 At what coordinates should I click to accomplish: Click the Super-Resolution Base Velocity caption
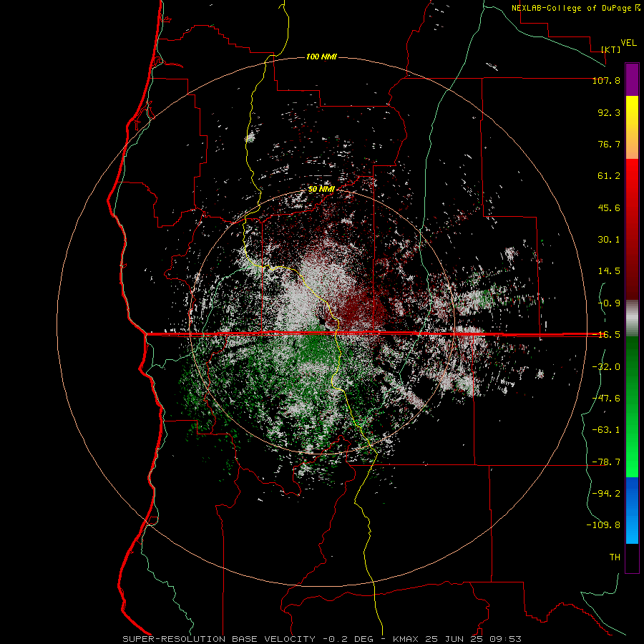coord(322,639)
